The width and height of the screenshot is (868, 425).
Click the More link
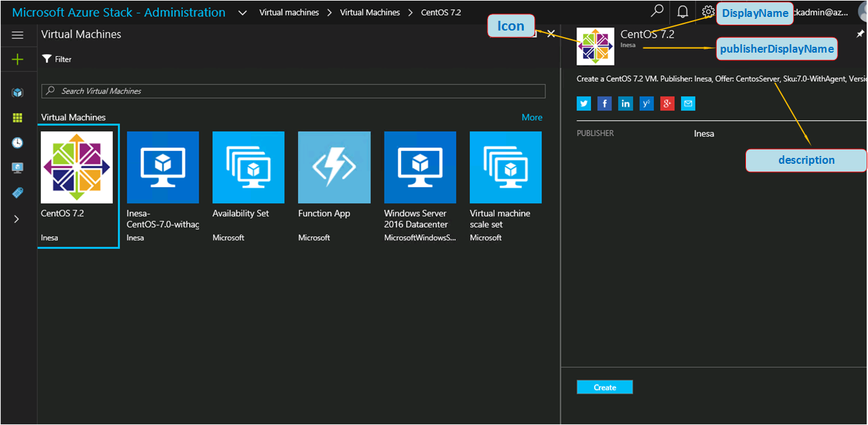tap(532, 118)
